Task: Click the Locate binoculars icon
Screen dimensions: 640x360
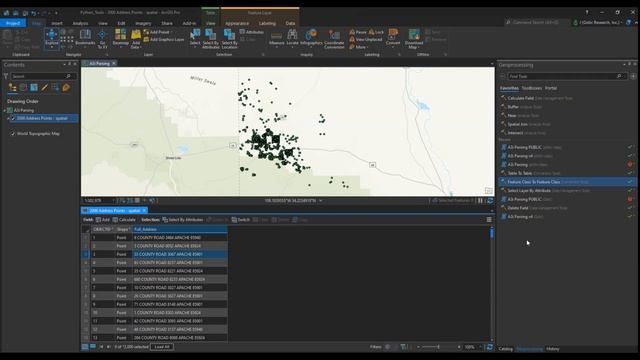Action: pyautogui.click(x=292, y=38)
